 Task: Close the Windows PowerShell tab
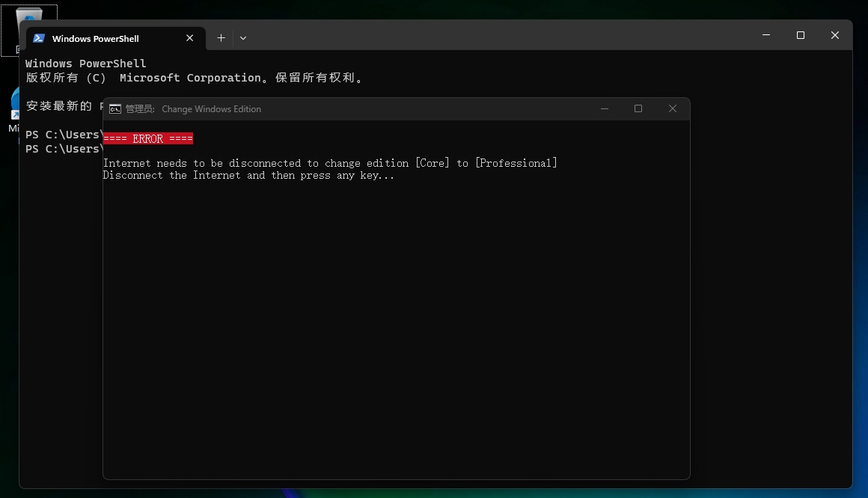(190, 38)
